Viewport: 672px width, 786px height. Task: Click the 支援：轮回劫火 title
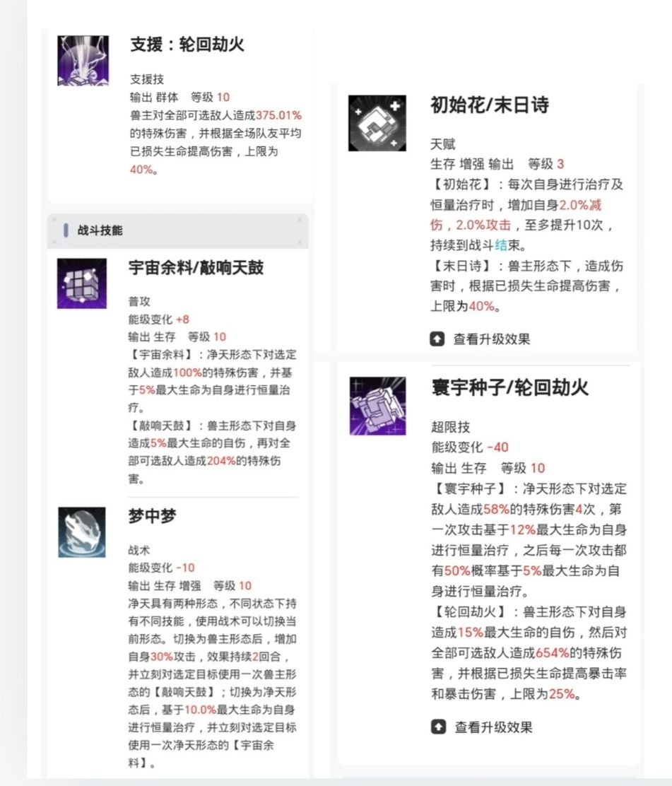[x=187, y=45]
